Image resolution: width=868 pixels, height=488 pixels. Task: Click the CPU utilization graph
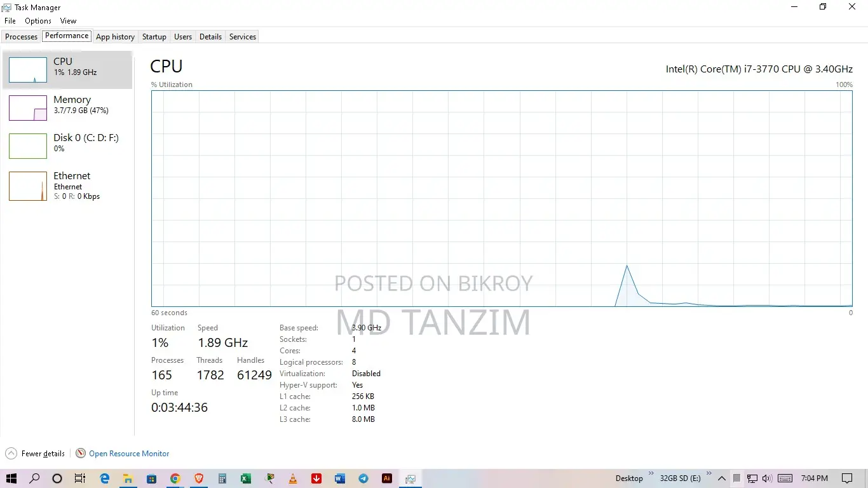[502, 198]
